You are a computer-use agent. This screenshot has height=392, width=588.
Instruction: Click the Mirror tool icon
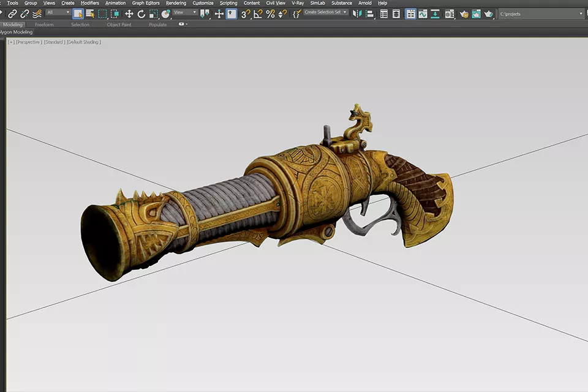(357, 14)
